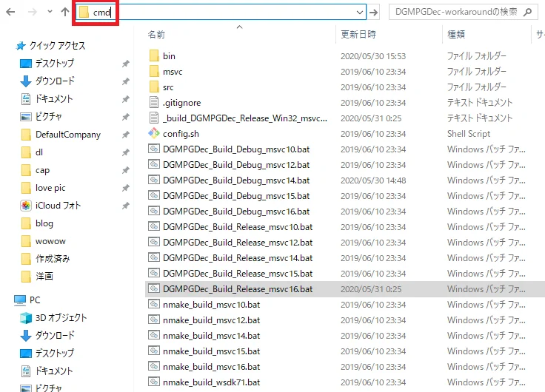Image resolution: width=545 pixels, height=392 pixels.
Task: Open the 3D オブジェクト folder under PC
Action: (x=61, y=318)
